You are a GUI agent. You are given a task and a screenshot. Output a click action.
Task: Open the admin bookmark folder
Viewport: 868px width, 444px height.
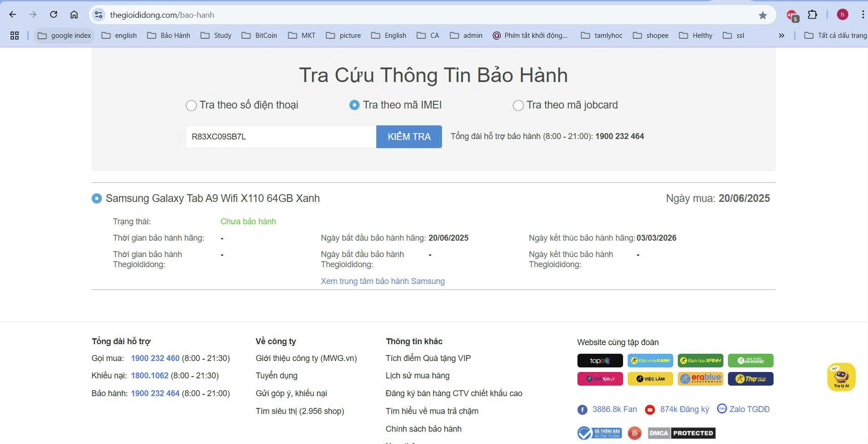pos(466,36)
